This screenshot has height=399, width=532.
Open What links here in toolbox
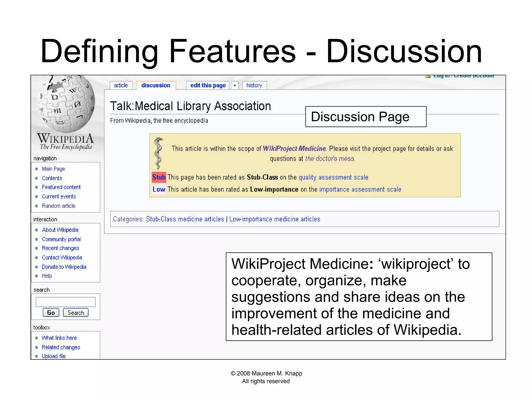click(59, 338)
